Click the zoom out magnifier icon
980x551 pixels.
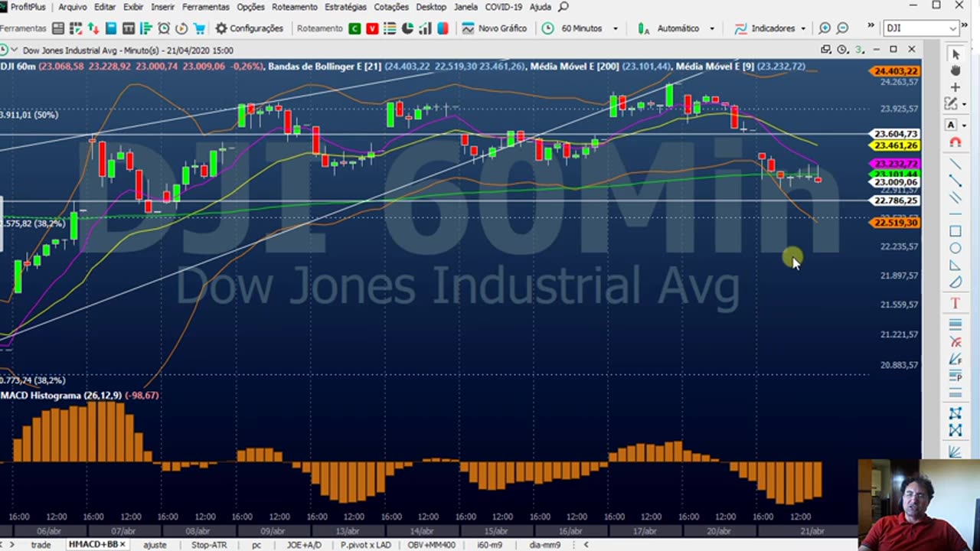842,28
